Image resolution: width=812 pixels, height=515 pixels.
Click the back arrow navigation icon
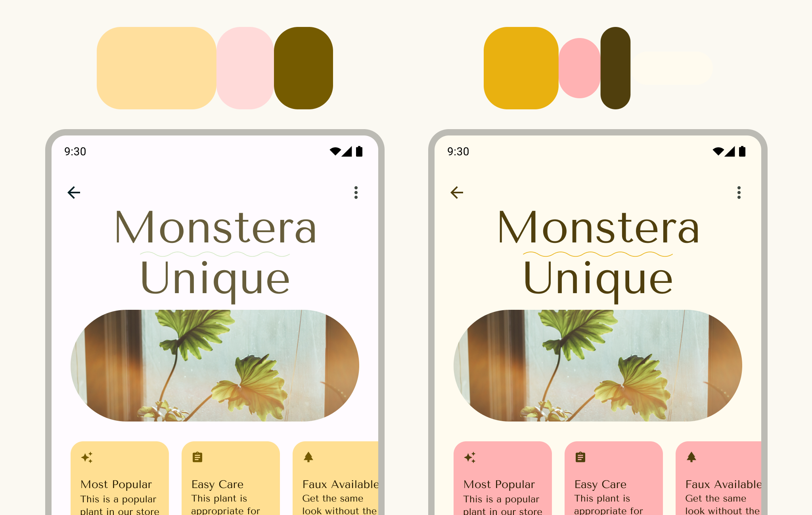74,192
